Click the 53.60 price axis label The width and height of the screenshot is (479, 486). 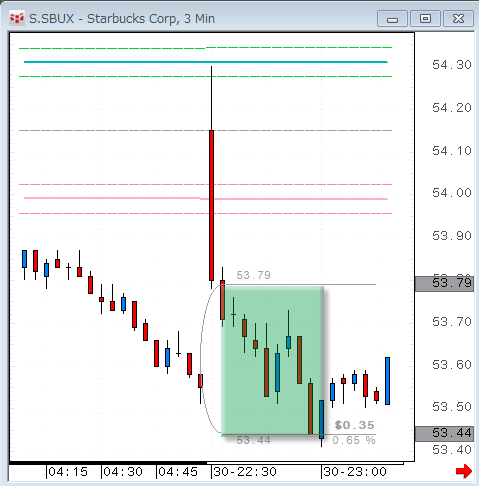[x=452, y=364]
